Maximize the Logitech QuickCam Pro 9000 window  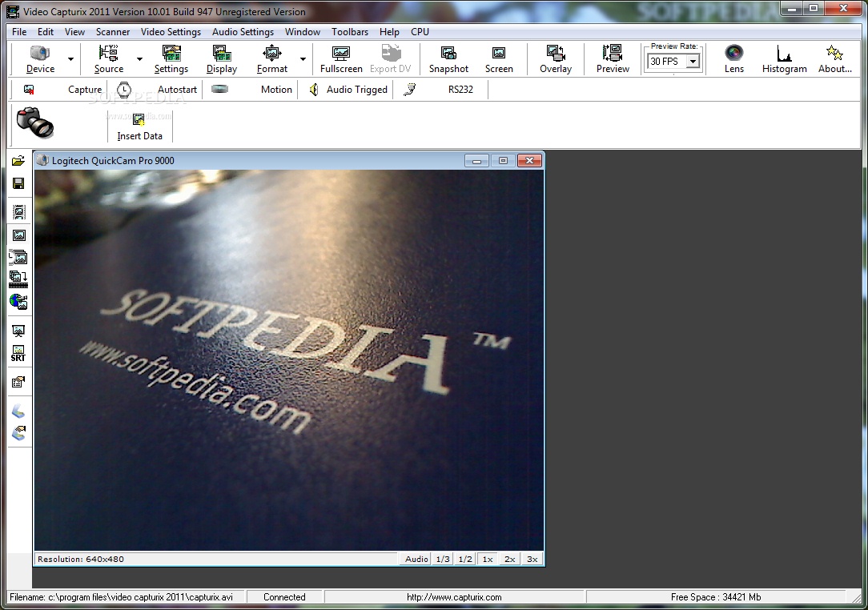(503, 161)
